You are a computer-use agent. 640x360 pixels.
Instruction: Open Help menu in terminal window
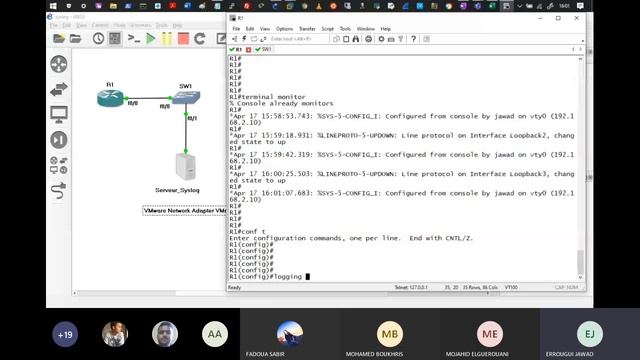coord(385,29)
